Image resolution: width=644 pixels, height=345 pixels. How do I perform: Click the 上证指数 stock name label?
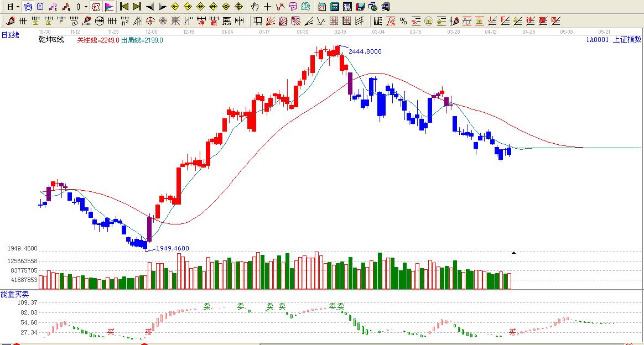click(627, 39)
